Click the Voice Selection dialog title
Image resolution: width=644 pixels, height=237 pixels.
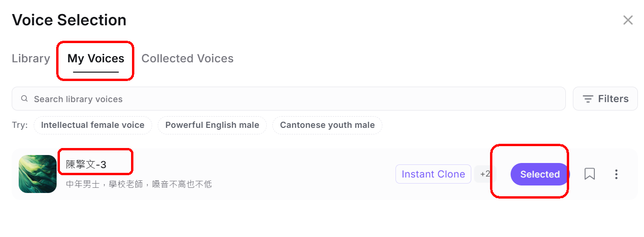69,20
